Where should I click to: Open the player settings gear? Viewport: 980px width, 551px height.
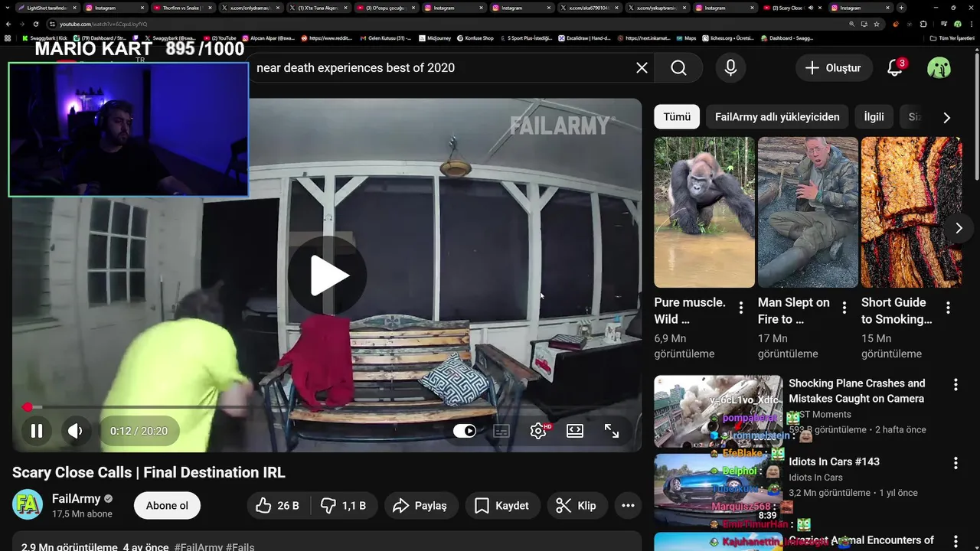(538, 431)
